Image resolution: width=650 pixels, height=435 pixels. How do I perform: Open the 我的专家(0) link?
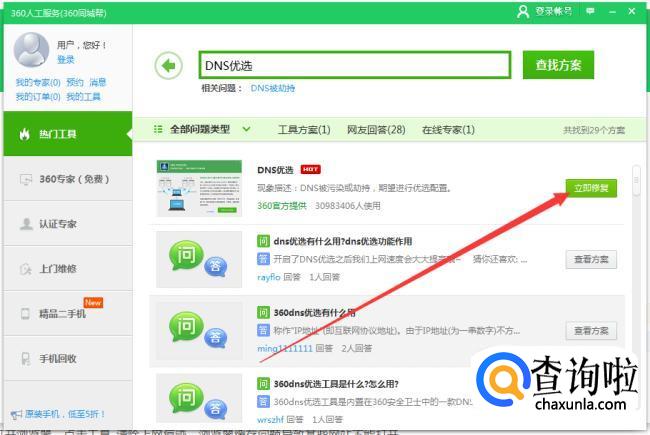point(38,83)
